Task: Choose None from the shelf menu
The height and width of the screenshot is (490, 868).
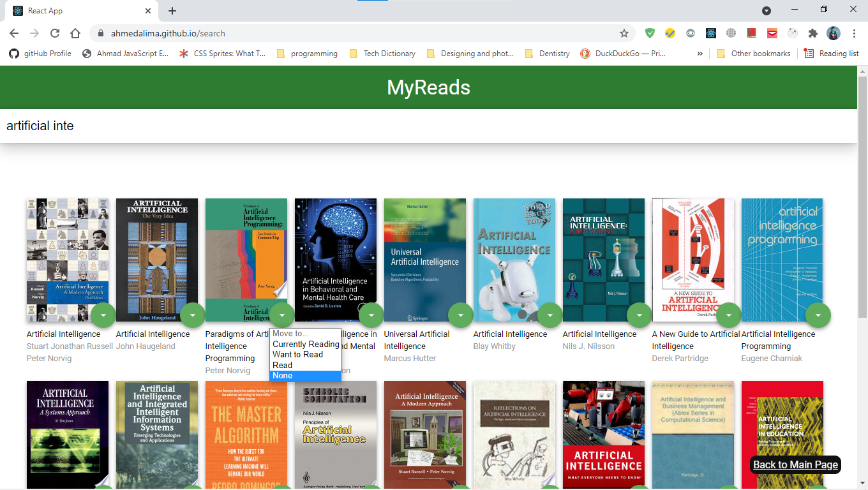Action: [x=306, y=376]
